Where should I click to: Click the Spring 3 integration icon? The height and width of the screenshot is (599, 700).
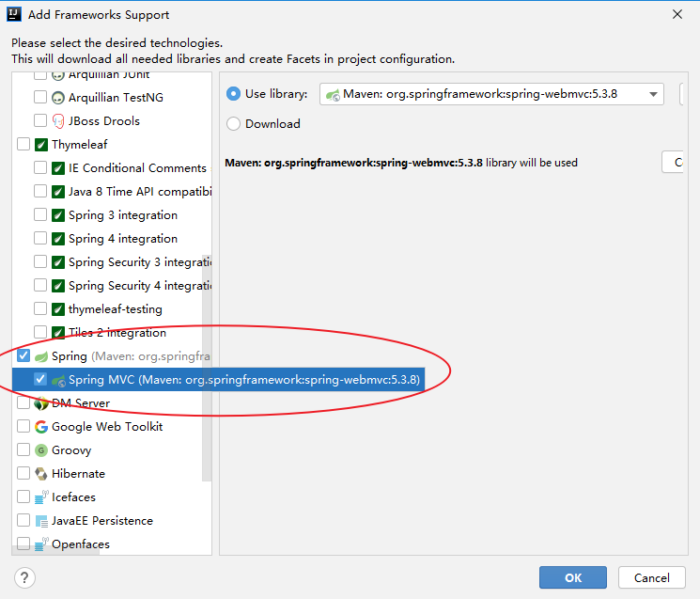pos(58,215)
